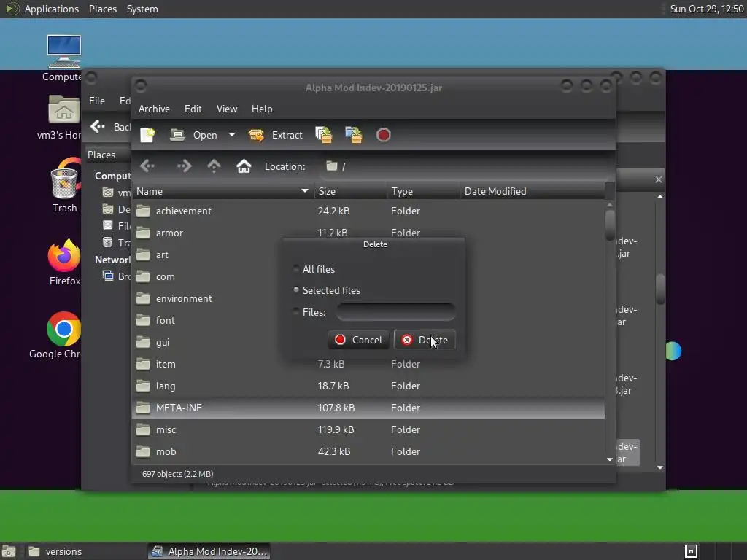Screen dimensions: 747x560
Task: Click the archive list vertical scrollbar
Action: 610,225
